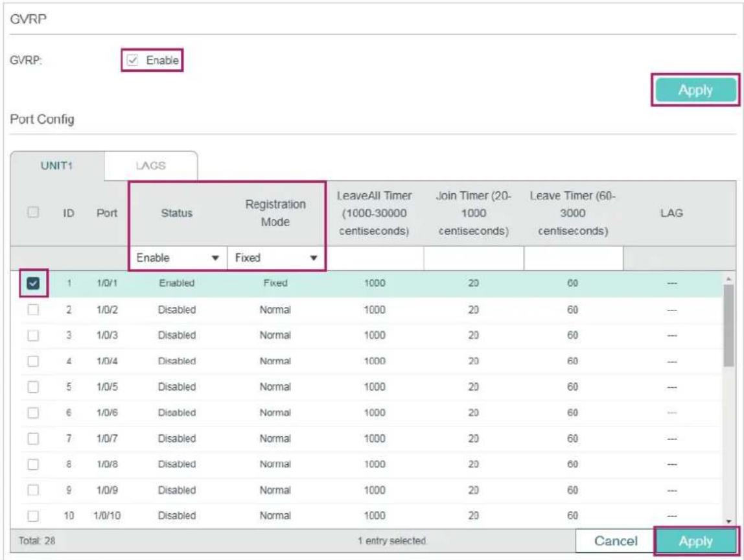Check the checkbox for port 1/0/7
This screenshot has width=744, height=560.
(x=33, y=439)
